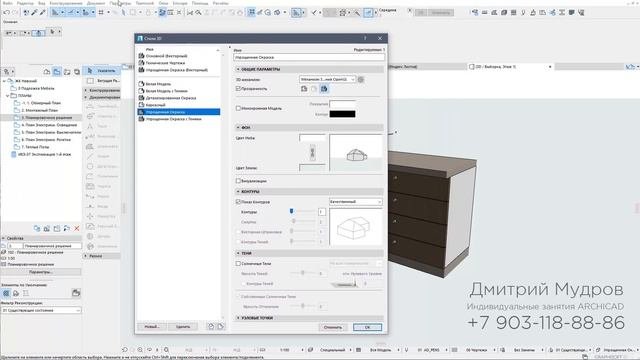Select the highlighted transparency mode icon
Viewport: 640px width, 360px height.
pyautogui.click(x=324, y=89)
